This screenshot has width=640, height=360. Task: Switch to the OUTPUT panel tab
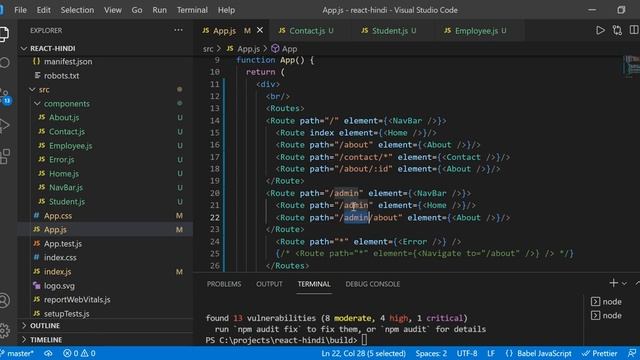(x=269, y=284)
